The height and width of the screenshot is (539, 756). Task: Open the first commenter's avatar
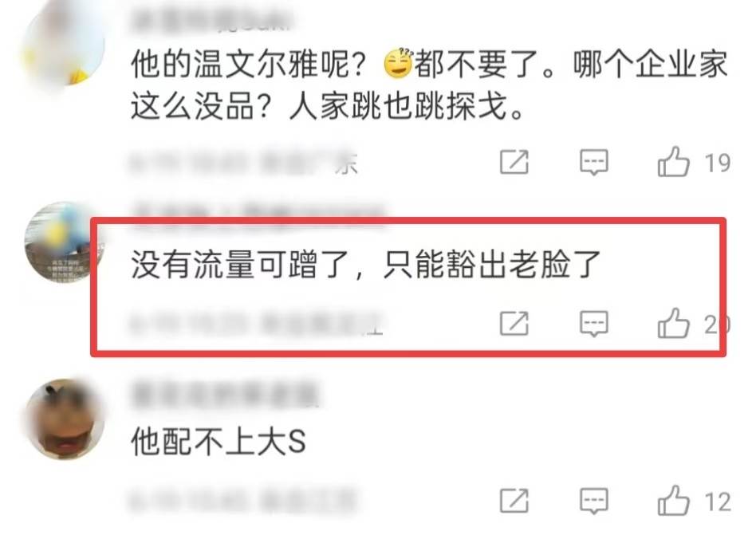click(x=64, y=45)
